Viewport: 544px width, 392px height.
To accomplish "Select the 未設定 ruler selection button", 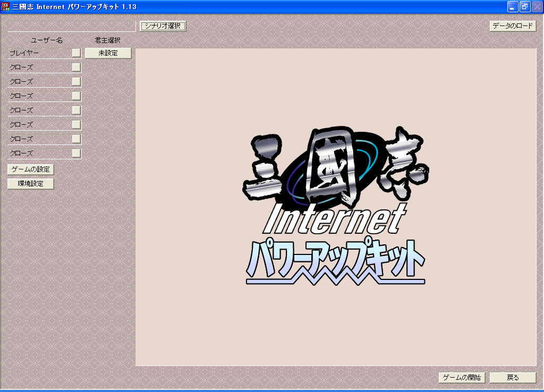I will (x=108, y=53).
